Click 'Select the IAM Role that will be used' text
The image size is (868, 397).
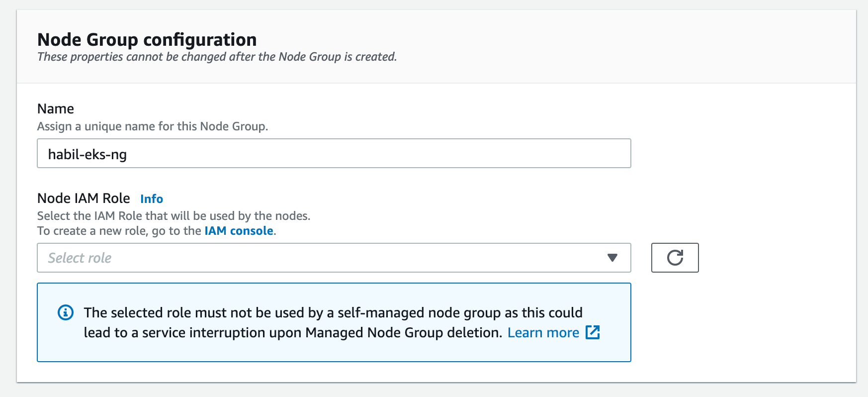[174, 216]
